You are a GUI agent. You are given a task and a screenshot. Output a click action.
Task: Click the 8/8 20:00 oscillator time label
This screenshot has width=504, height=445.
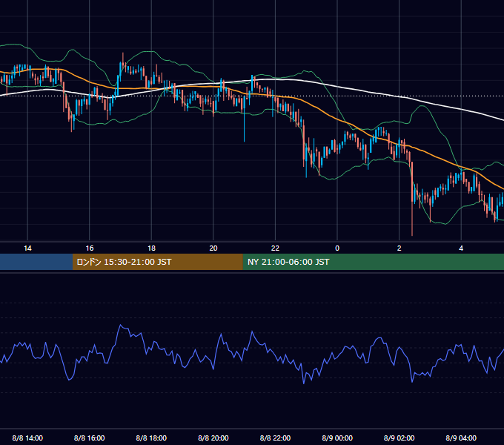tap(213, 438)
